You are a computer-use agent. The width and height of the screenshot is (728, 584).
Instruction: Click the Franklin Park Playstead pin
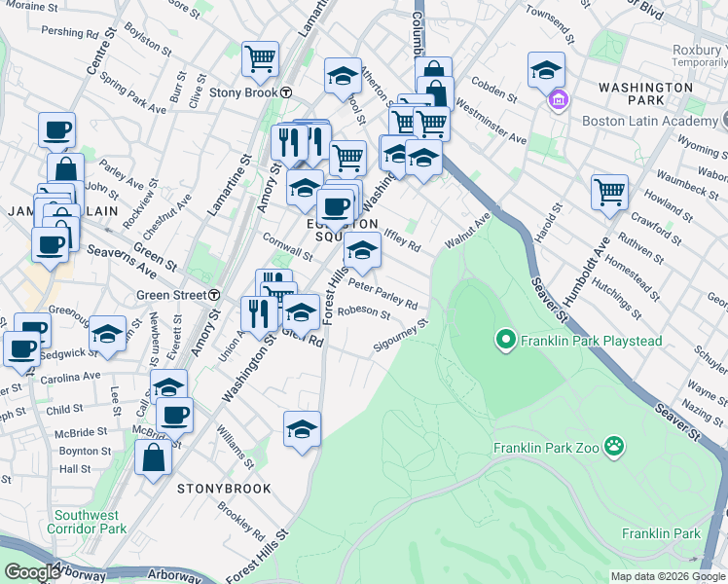tap(505, 341)
